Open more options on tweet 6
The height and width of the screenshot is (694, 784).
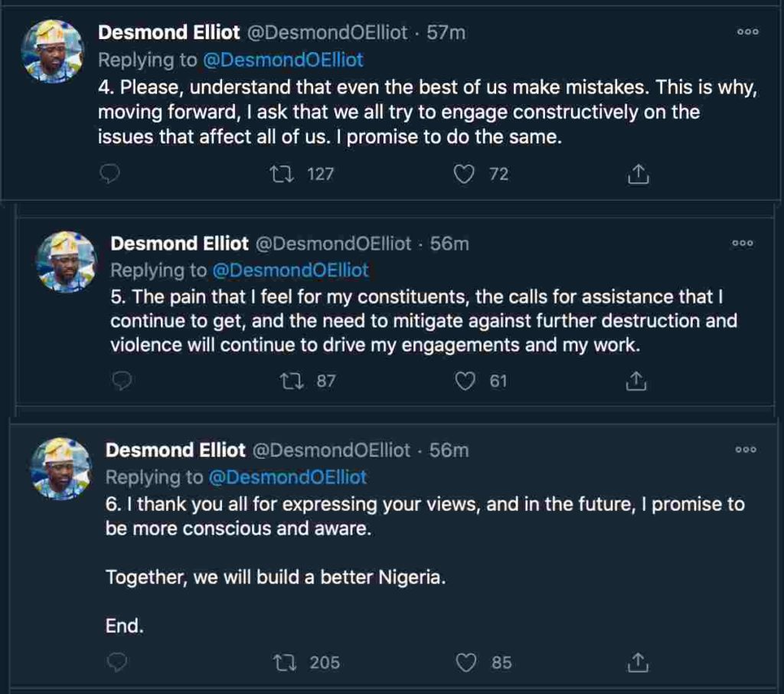pos(745,450)
